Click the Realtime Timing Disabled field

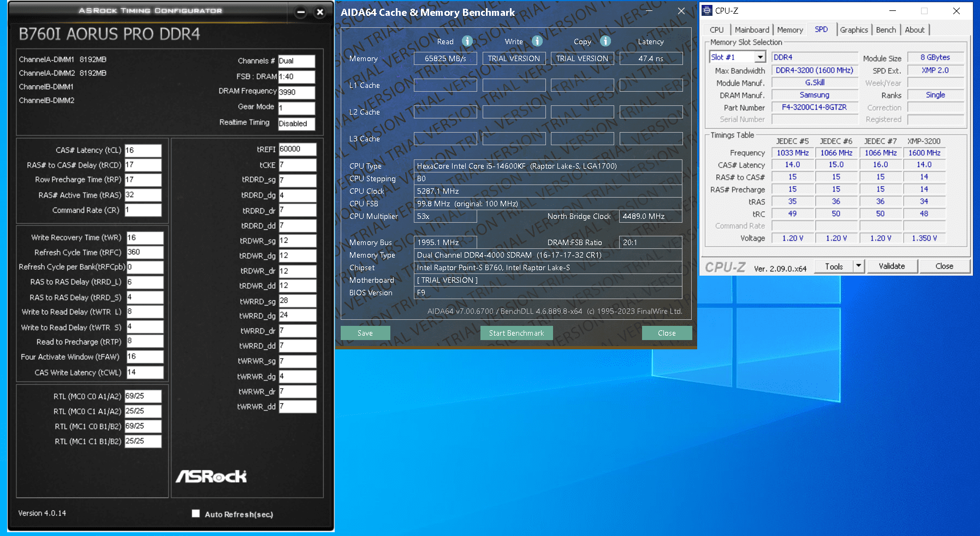(296, 124)
